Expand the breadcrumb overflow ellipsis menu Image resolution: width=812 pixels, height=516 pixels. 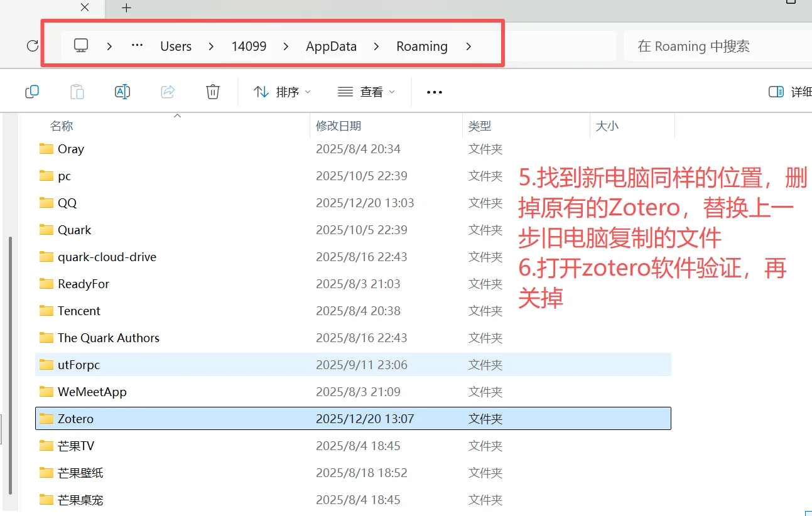coord(137,46)
